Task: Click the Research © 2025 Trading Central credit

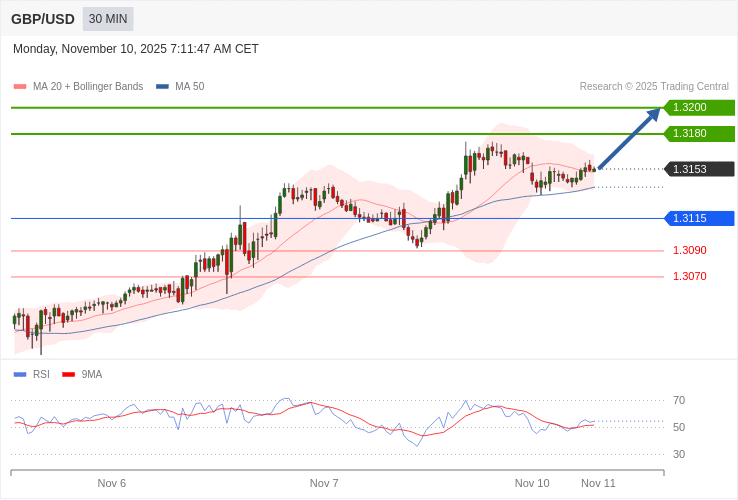Action: pos(654,87)
